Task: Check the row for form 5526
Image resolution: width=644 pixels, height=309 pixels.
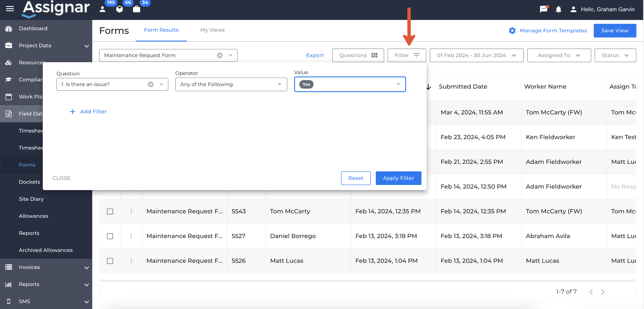Action: point(110,261)
